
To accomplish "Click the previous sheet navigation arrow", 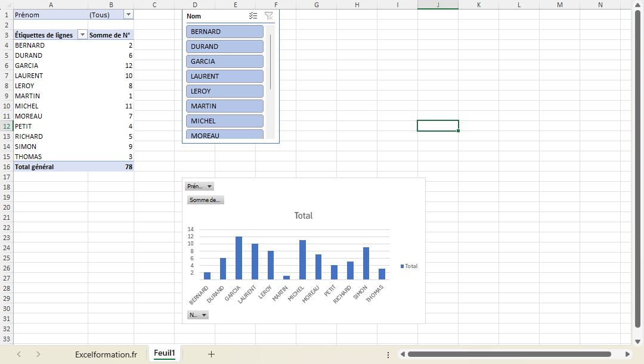I will pyautogui.click(x=18, y=353).
